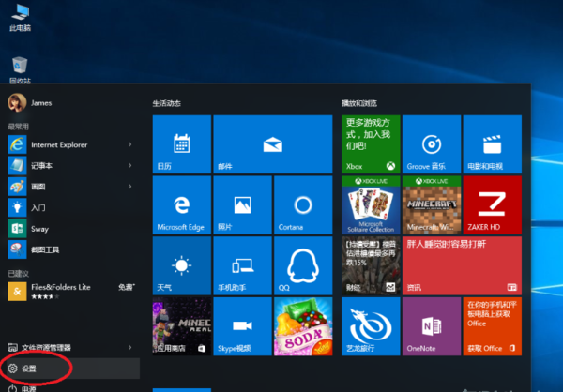Open the 电影和电视 tile

coord(492,144)
